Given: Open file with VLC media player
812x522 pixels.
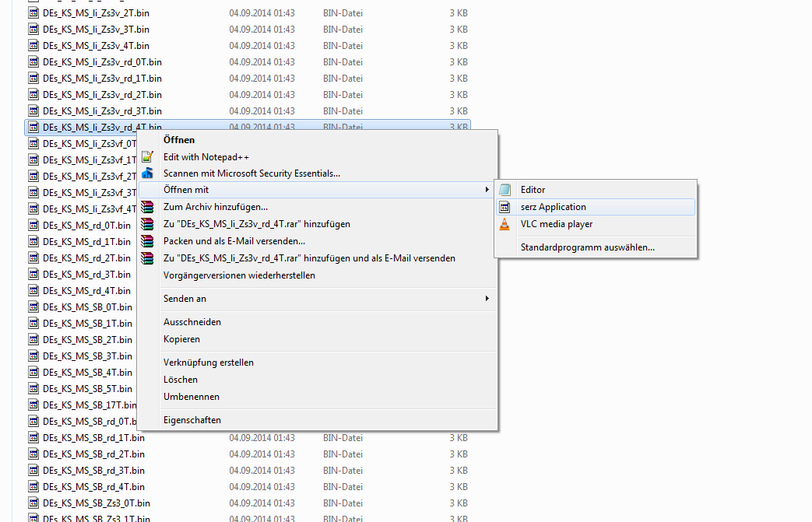Looking at the screenshot, I should tap(557, 224).
